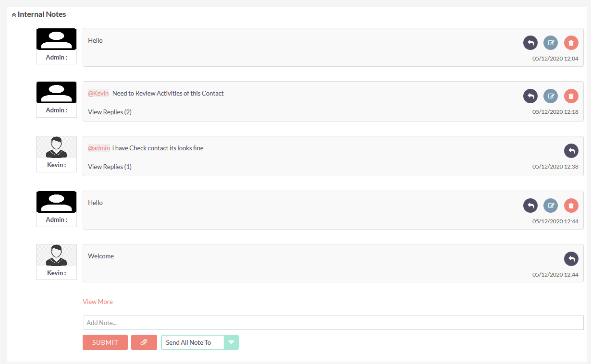Image resolution: width=591 pixels, height=364 pixels.
Task: Expand View Replies (2)
Action: point(110,112)
